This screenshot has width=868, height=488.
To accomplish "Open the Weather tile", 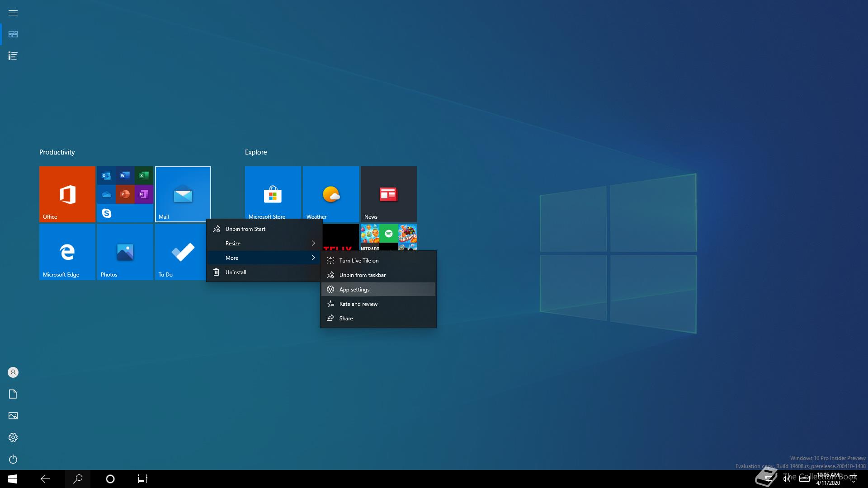I will click(330, 192).
